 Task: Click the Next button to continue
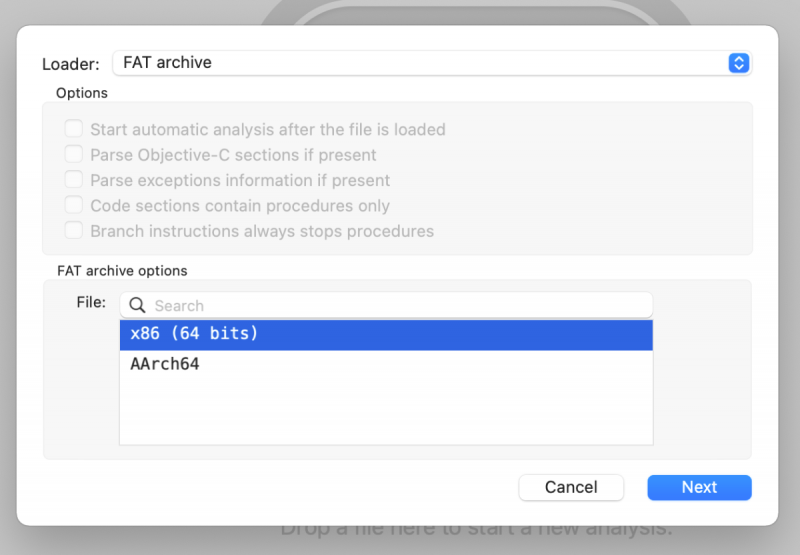tap(699, 487)
